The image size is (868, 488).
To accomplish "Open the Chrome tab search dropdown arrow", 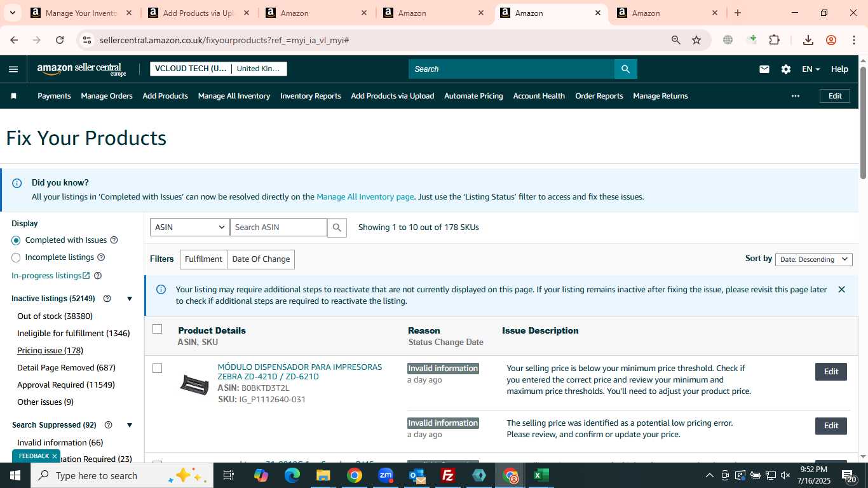I will coord(13,13).
